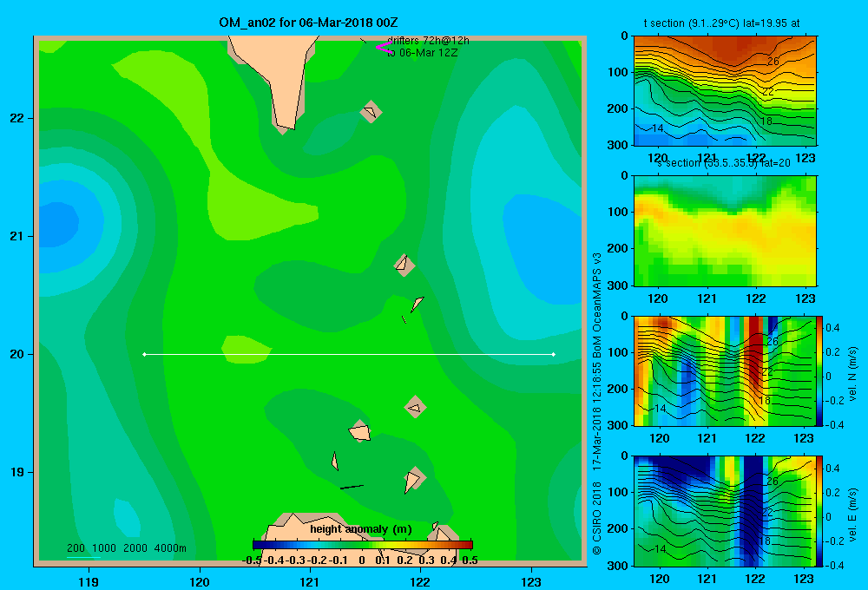Click the height anomaly color bar

coord(363,545)
